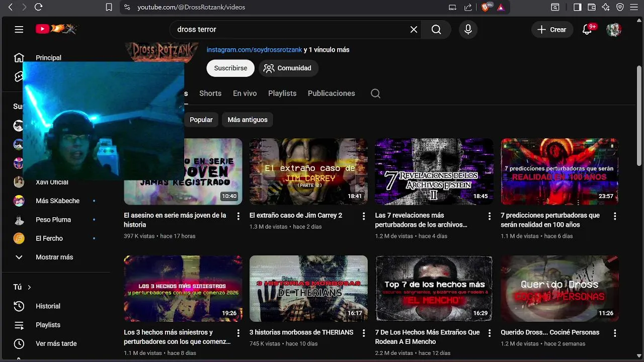644x362 pixels.
Task: Open options for 7 predicciones video
Action: [615, 216]
